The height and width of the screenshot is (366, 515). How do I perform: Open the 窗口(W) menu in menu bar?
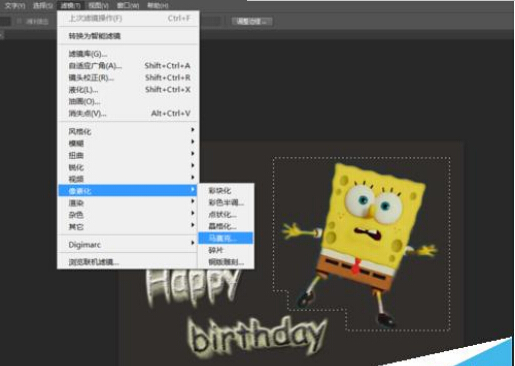pos(128,5)
